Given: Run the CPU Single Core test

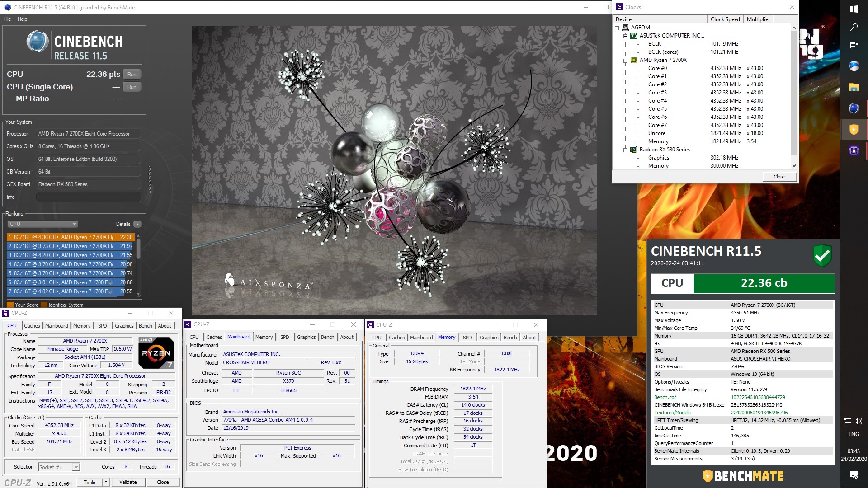Looking at the screenshot, I should tap(132, 87).
